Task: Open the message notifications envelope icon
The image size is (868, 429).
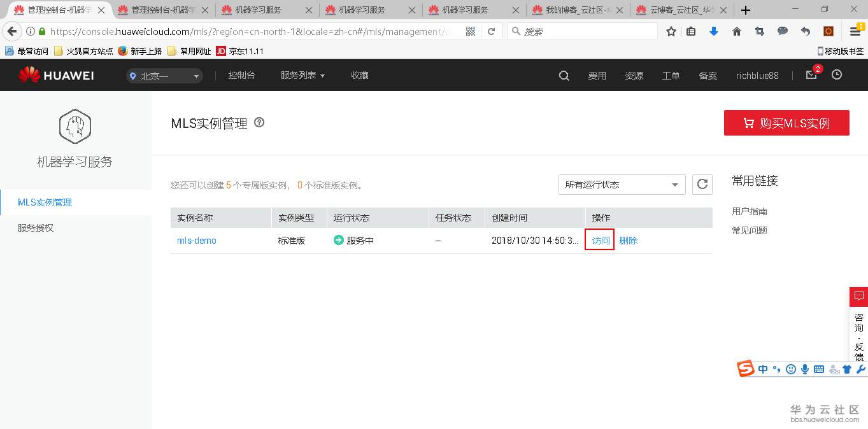Action: point(810,74)
